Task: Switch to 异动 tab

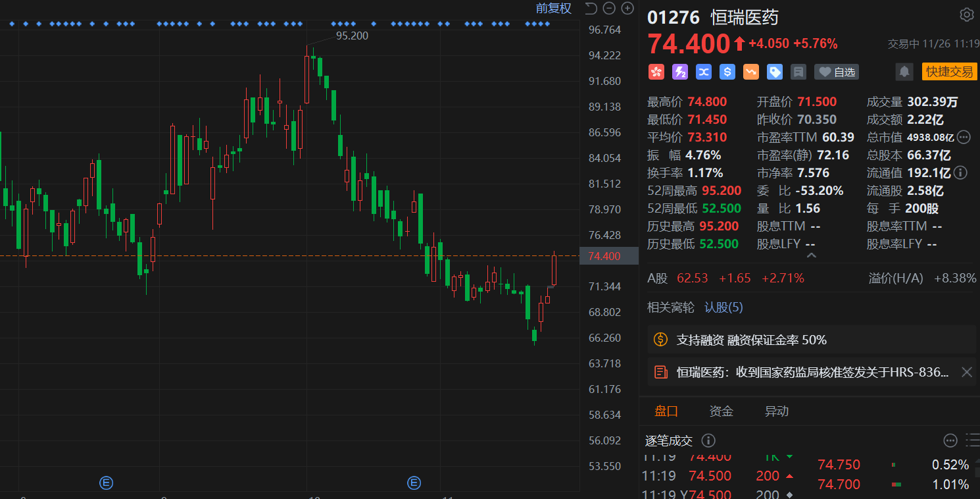Action: click(x=776, y=411)
